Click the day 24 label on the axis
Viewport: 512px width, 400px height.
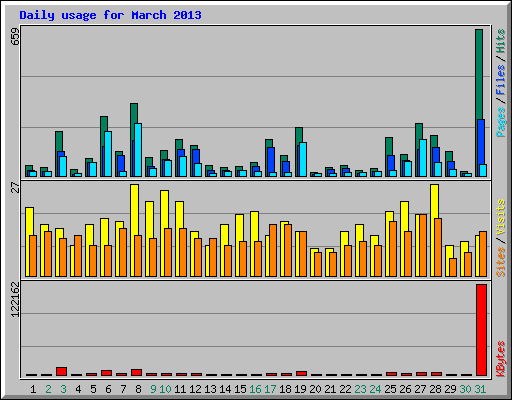(375, 389)
